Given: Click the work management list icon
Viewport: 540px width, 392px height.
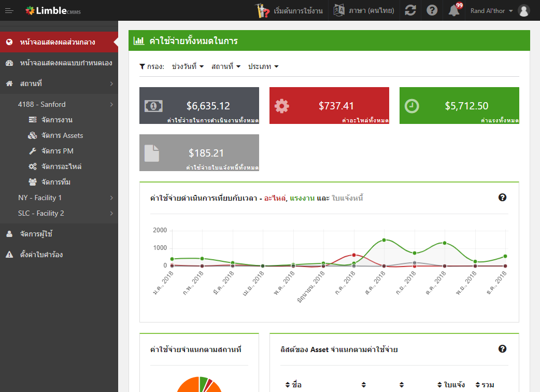Looking at the screenshot, I should point(32,120).
